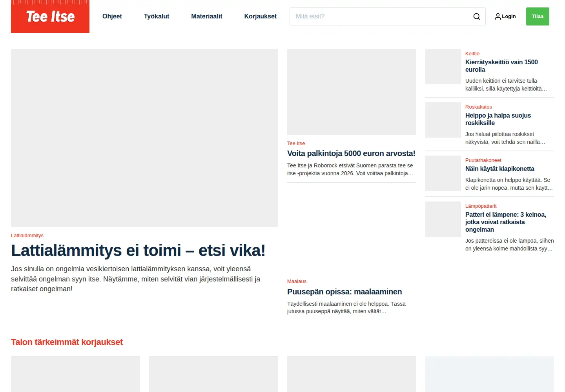Open 'Voita palkintoja 5000 euron arvosta!' article
Viewport: 565px width, 392px height.
click(x=351, y=153)
